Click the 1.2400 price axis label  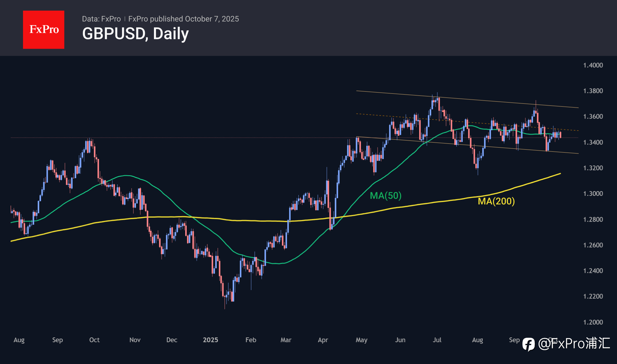click(x=593, y=271)
